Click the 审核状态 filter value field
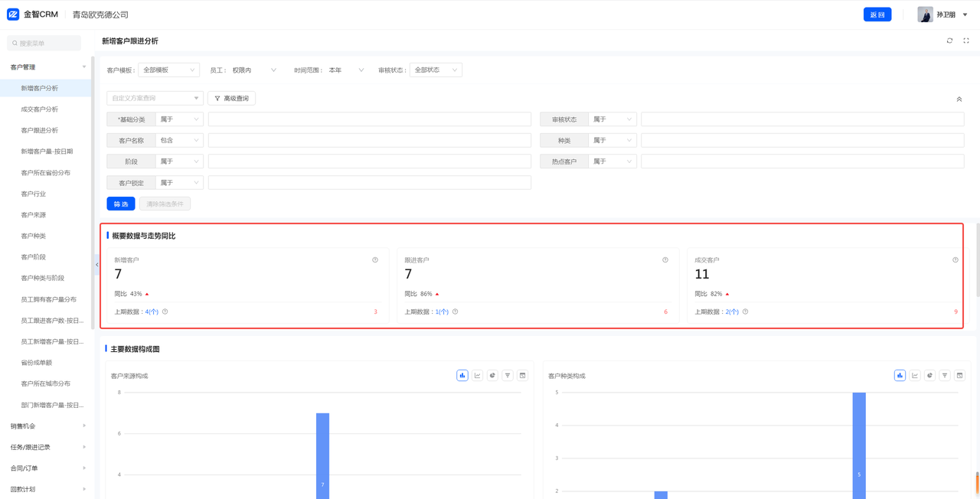 [802, 119]
